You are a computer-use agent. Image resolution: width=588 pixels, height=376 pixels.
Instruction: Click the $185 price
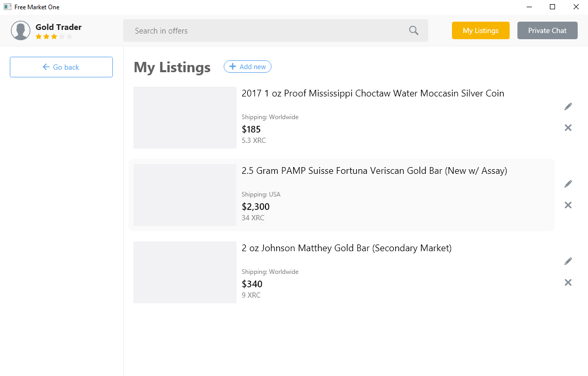(x=251, y=129)
